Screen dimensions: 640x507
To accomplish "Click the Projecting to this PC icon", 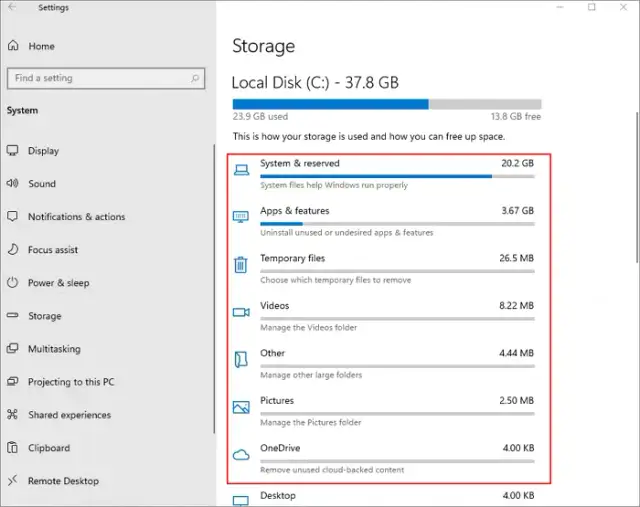I will coord(13,381).
